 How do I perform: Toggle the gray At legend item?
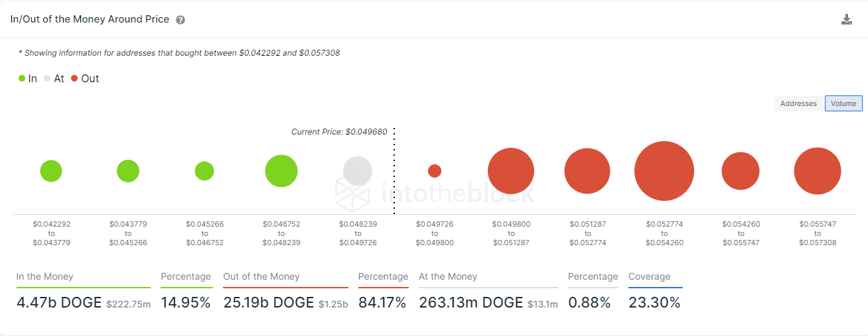coord(54,78)
